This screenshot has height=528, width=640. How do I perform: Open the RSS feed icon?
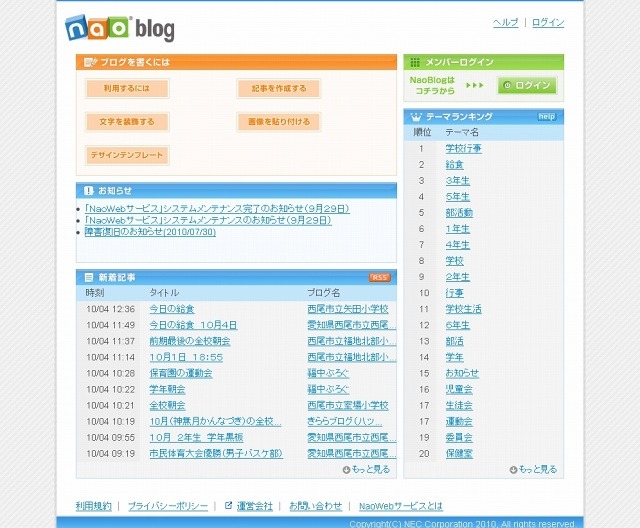380,277
